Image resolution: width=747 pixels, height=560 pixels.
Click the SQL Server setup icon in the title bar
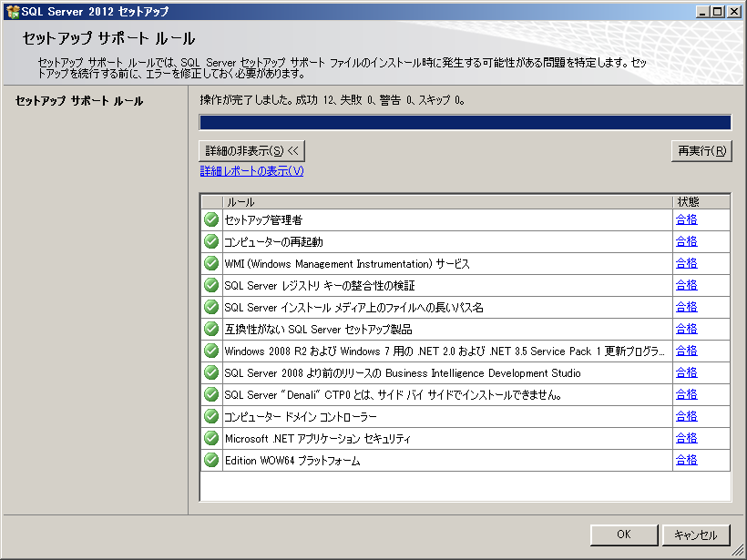click(x=12, y=12)
